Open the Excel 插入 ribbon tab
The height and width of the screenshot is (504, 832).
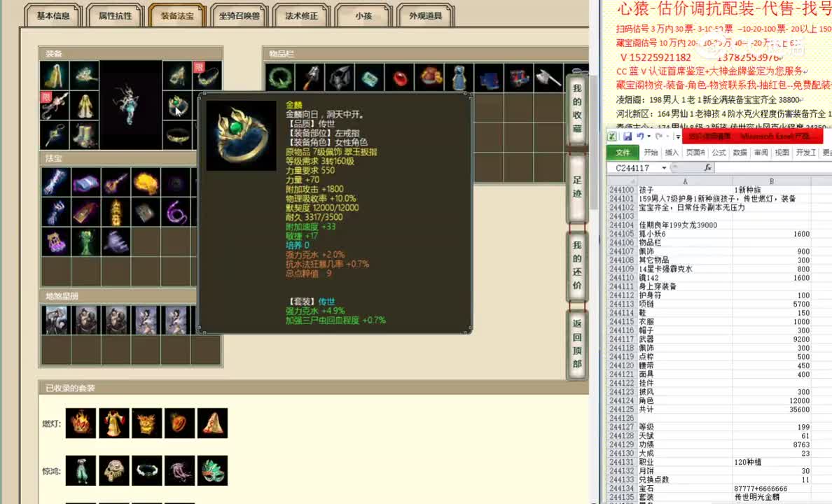[672, 153]
